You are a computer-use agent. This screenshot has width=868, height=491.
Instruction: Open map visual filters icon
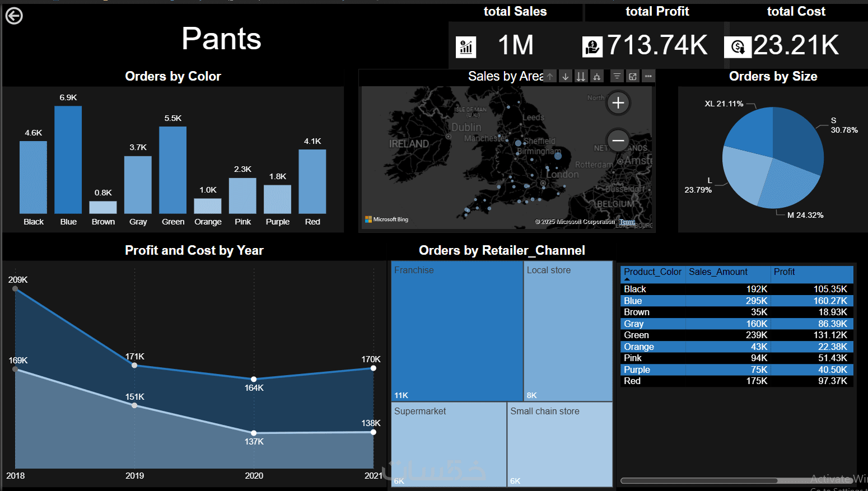pos(617,76)
